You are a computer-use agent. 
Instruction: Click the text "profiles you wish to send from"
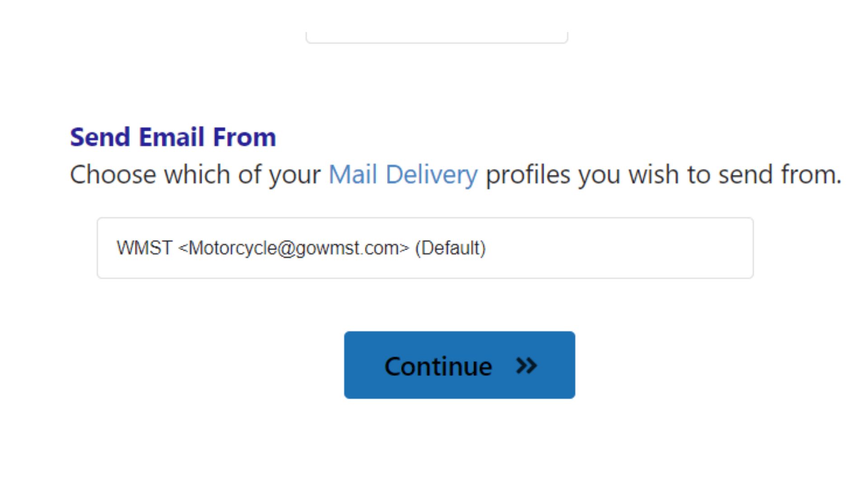(662, 174)
